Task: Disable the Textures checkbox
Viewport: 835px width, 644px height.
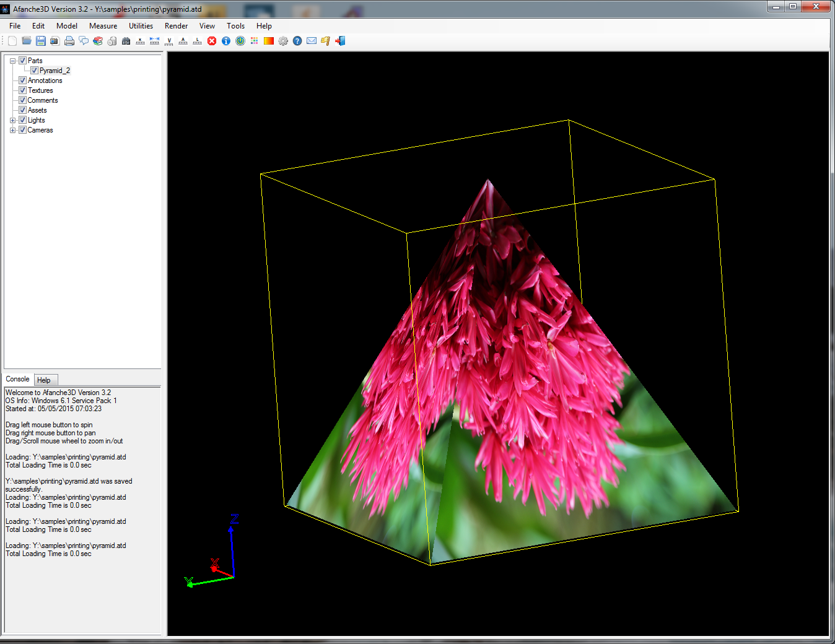Action: coord(23,90)
